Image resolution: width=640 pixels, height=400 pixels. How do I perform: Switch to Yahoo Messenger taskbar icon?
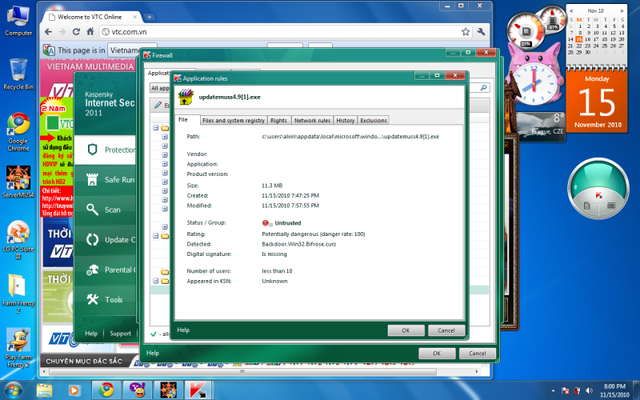pos(138,390)
